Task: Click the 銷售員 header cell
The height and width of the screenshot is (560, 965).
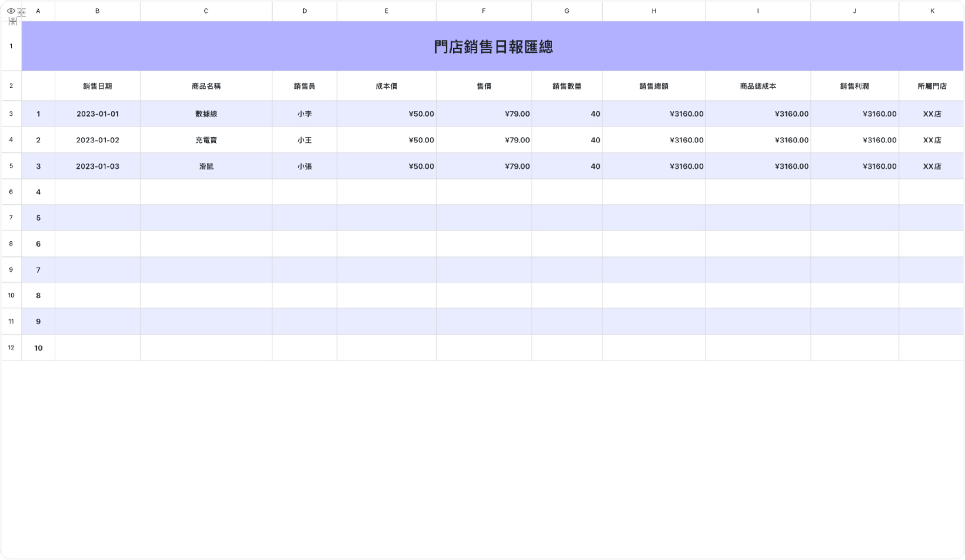Action: coord(304,86)
